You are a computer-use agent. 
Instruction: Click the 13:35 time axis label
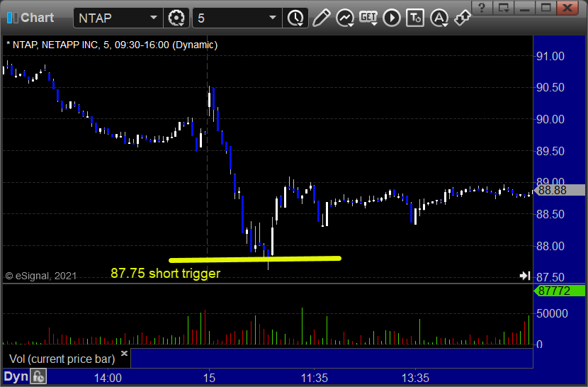pyautogui.click(x=416, y=378)
